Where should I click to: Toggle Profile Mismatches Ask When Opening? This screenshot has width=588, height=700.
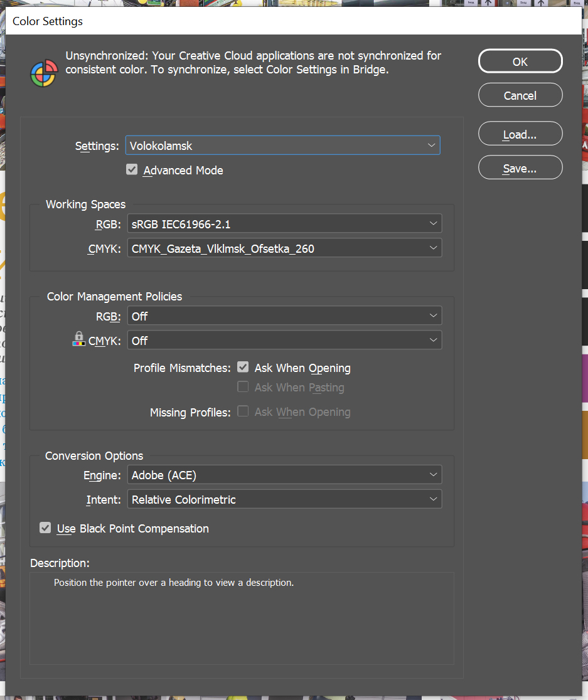click(243, 368)
